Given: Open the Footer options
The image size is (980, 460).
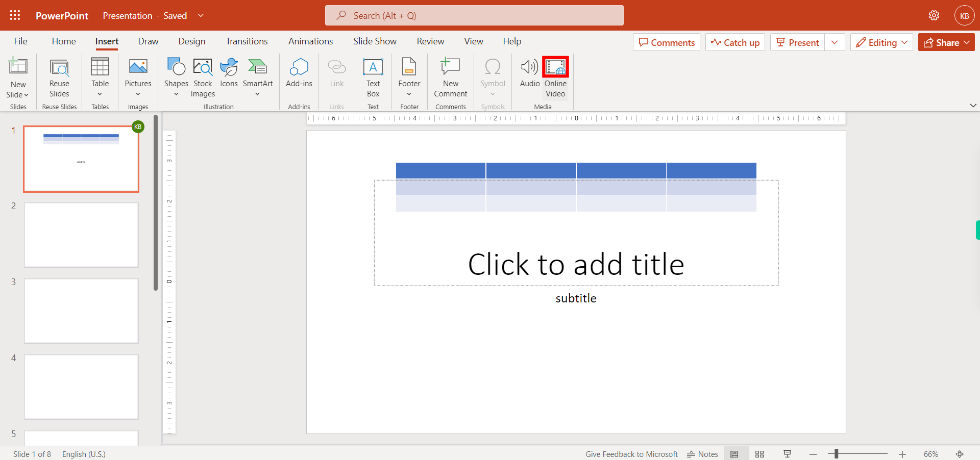Looking at the screenshot, I should pos(409,76).
